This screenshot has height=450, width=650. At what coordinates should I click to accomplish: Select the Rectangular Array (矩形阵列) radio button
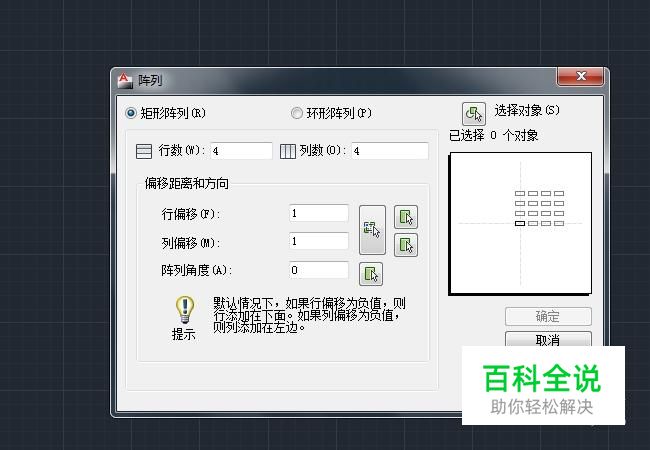click(x=131, y=113)
